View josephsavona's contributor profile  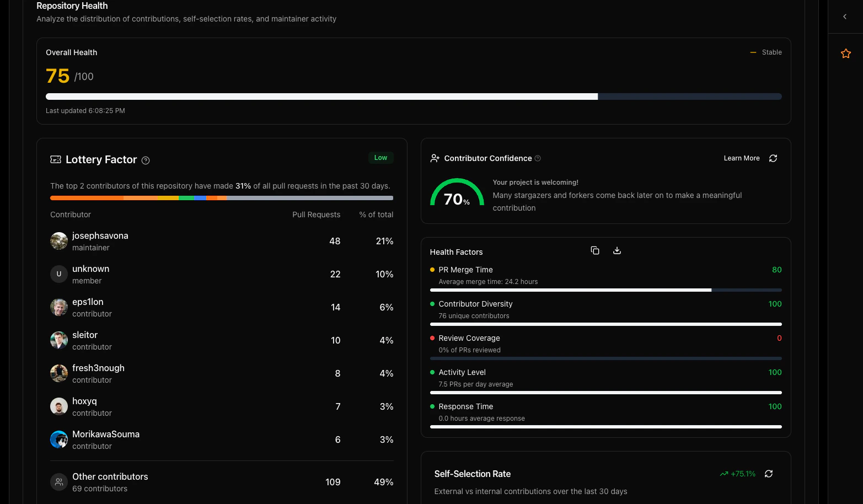click(100, 235)
